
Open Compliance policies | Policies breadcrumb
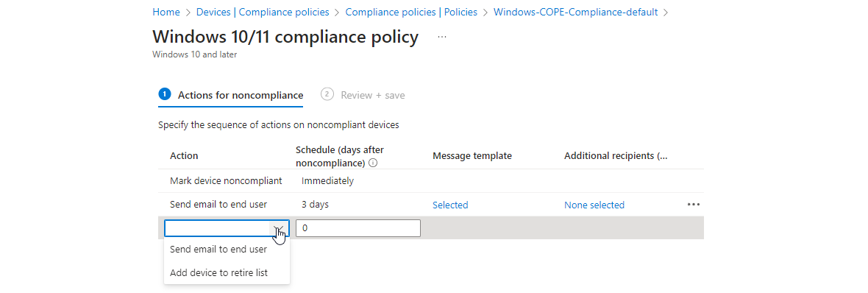click(411, 12)
